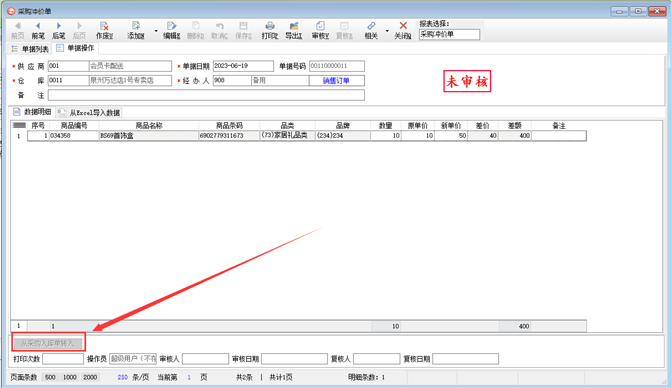Expand the dropdown arrow beside 相关

(x=387, y=31)
